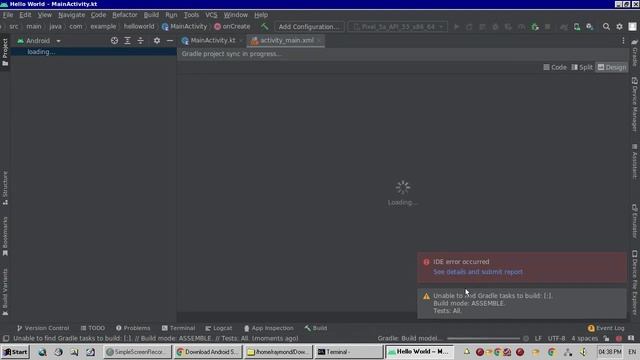
Task: Open Device Manager toolbar icon
Action: (x=577, y=27)
